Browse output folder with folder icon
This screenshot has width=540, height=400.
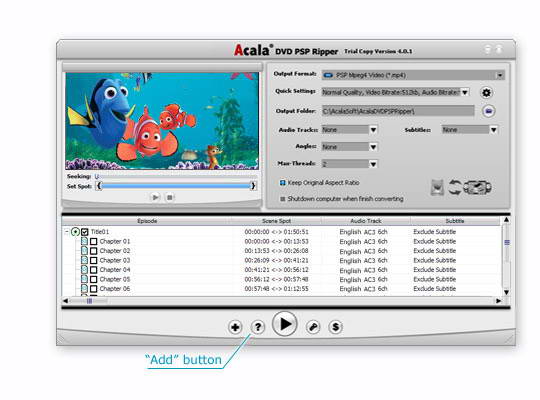click(x=488, y=111)
